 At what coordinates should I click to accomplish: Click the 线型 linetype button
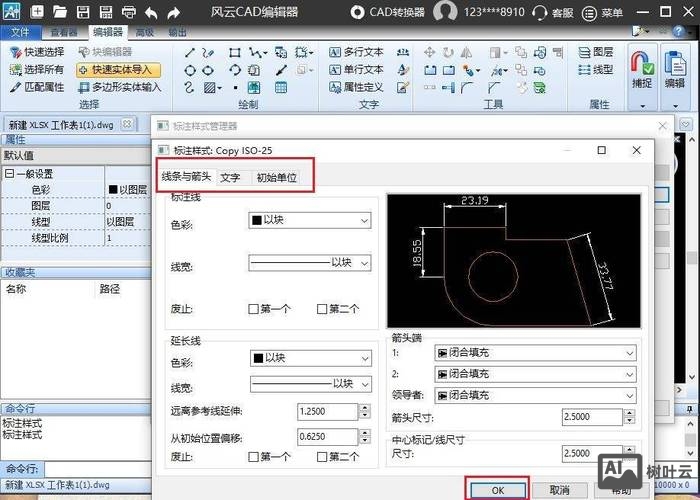(x=596, y=70)
